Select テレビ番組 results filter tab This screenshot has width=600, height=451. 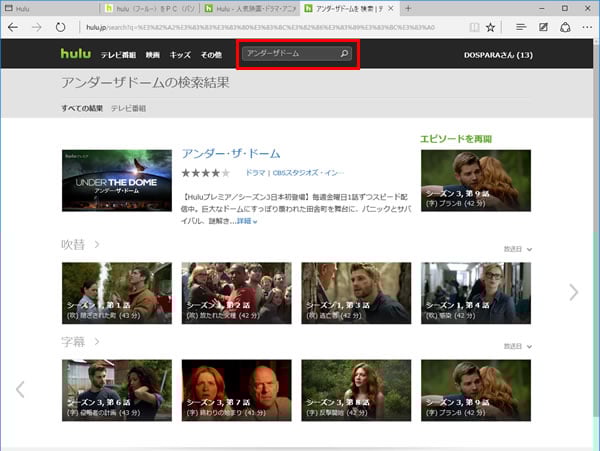coord(128,109)
